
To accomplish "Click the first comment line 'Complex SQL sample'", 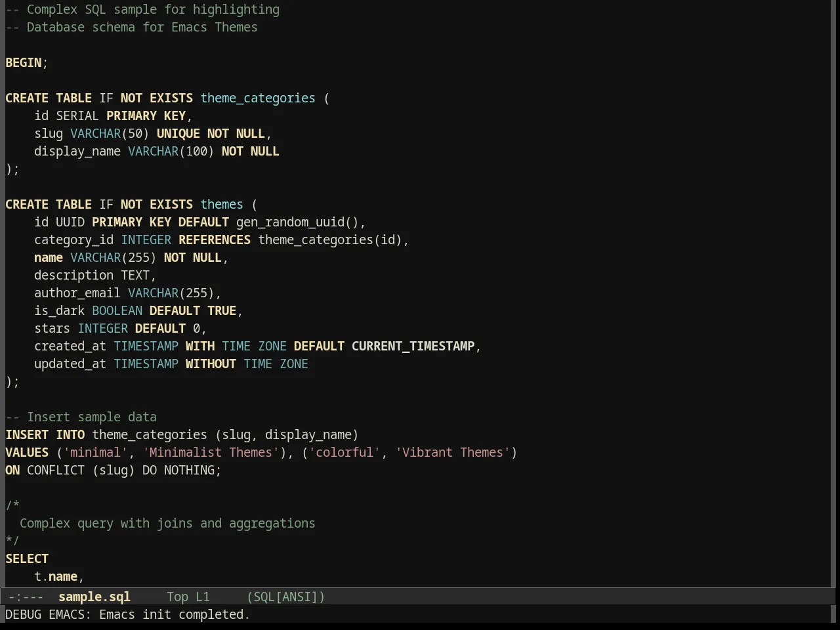I will (x=142, y=9).
